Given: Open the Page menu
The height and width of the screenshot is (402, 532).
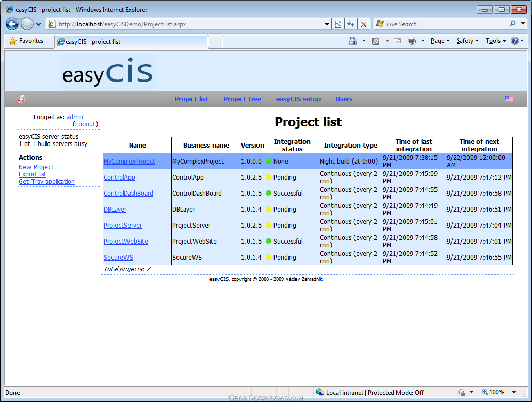Looking at the screenshot, I should coord(440,41).
